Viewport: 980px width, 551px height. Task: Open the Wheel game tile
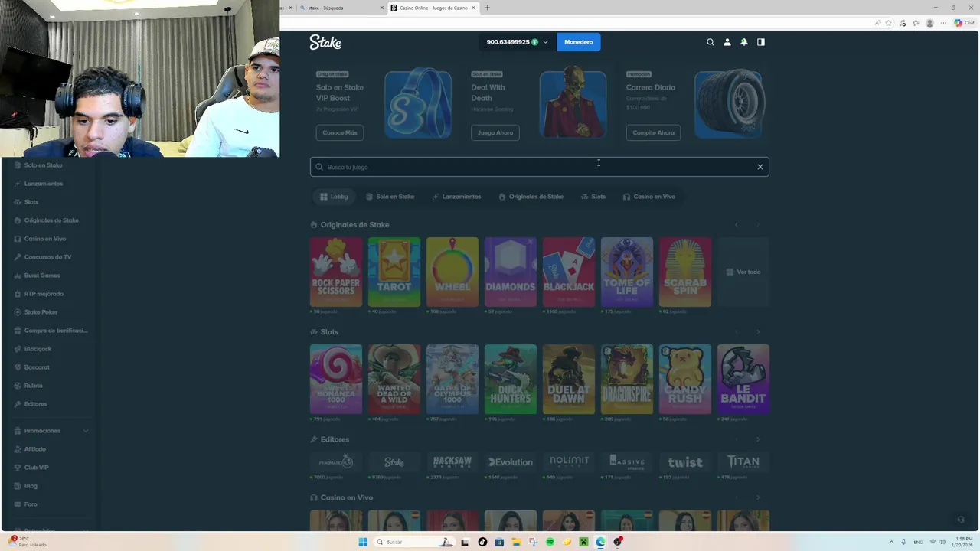(452, 272)
